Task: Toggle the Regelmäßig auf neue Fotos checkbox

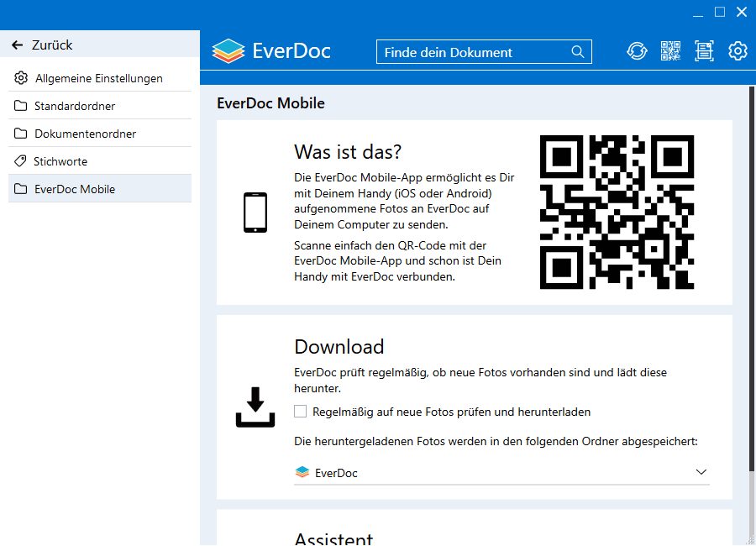Action: point(300,412)
